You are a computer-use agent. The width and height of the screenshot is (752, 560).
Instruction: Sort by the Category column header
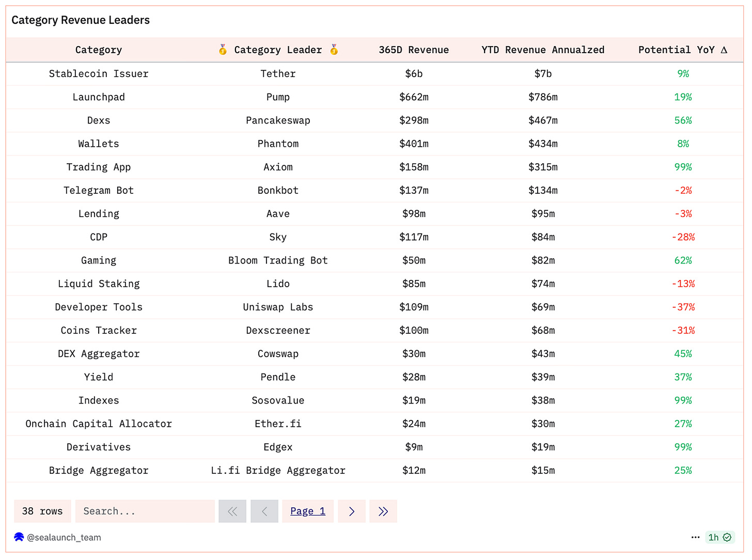click(99, 50)
